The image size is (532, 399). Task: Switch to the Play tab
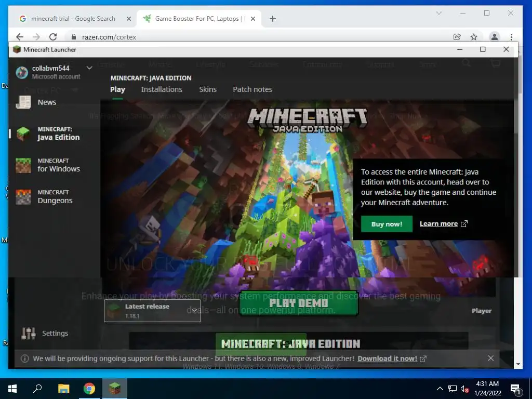[x=117, y=89]
